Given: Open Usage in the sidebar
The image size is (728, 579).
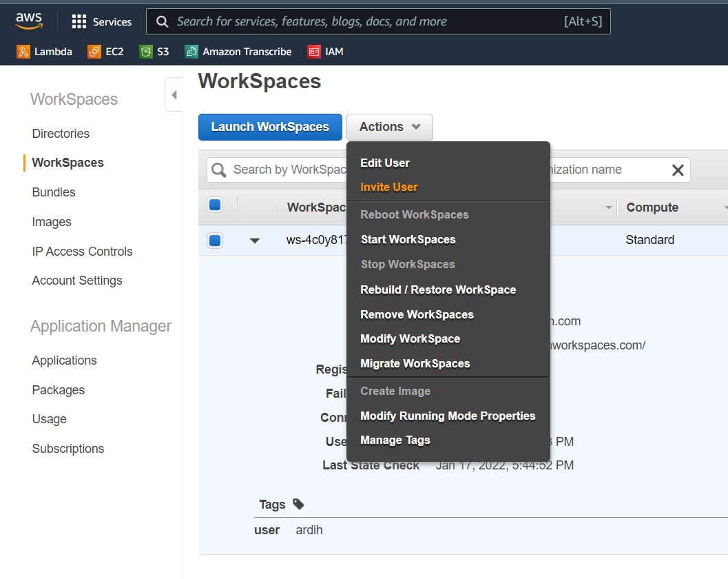Looking at the screenshot, I should pyautogui.click(x=49, y=419).
